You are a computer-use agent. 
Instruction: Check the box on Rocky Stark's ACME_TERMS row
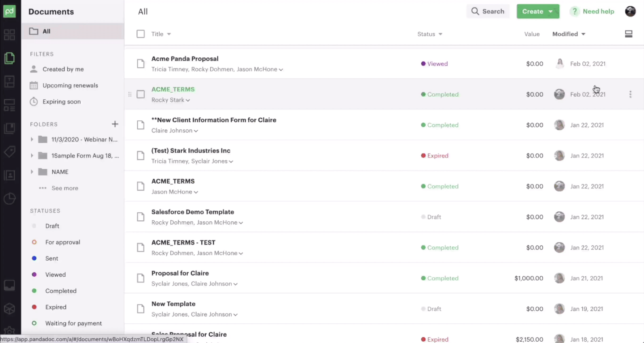tap(140, 94)
